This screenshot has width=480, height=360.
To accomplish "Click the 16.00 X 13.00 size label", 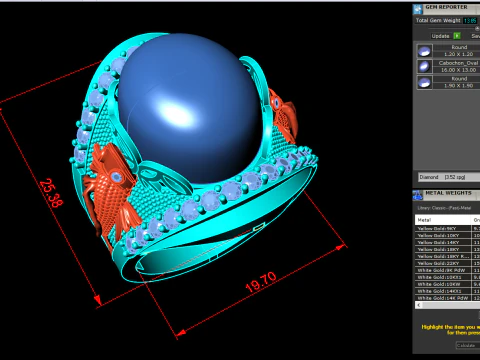I will click(x=458, y=70).
